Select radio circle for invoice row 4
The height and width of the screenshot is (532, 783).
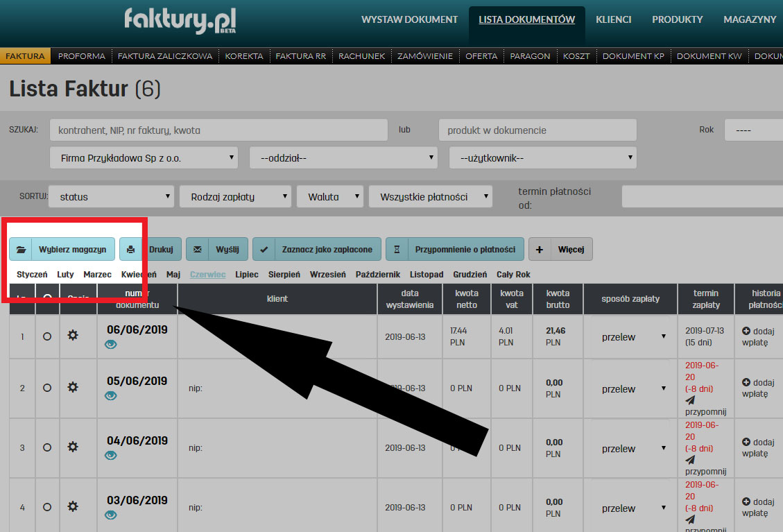coord(47,508)
